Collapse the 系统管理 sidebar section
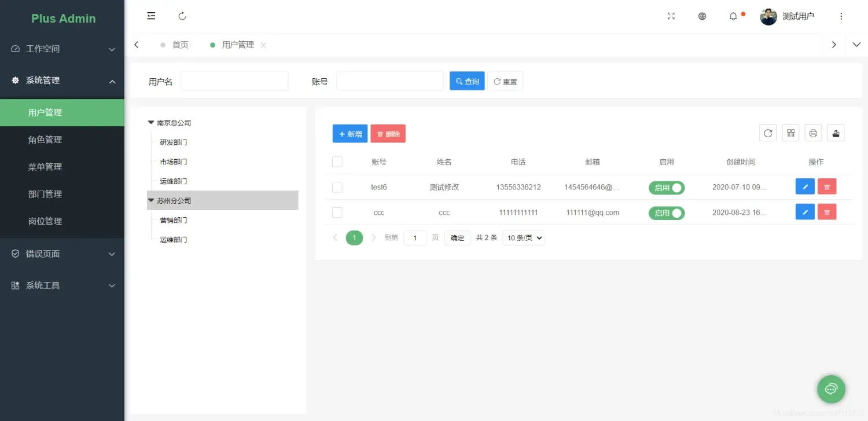The width and height of the screenshot is (868, 421). point(62,80)
